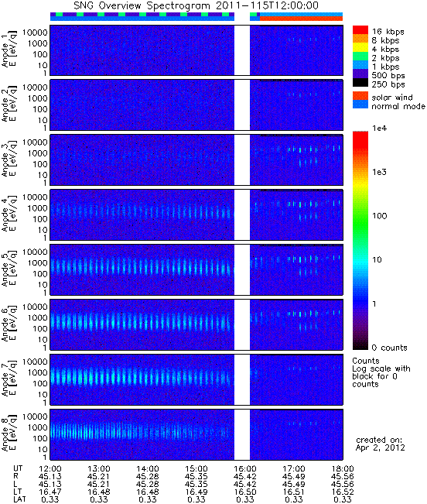Click the Anode 3 spectrogram panel
Screen dimensions: 427x504
pos(196,160)
